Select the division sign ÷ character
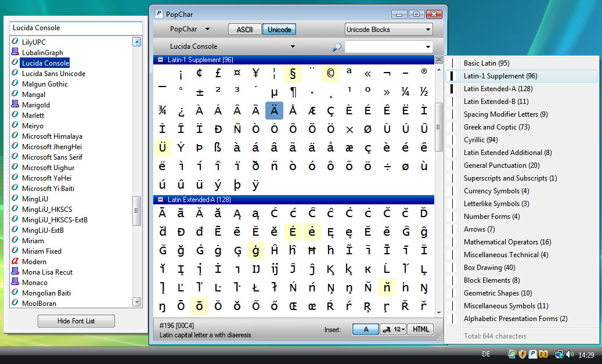Viewport: 602px width, 364px height. 387,166
